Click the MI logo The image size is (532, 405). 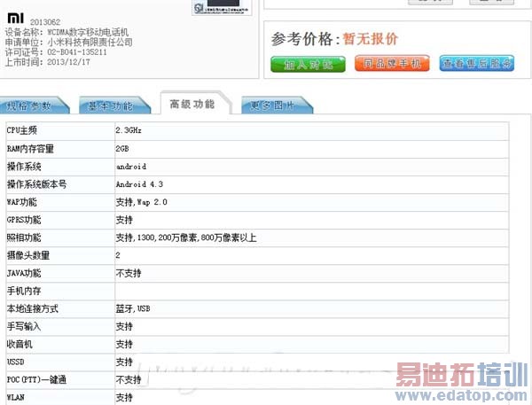click(x=16, y=18)
